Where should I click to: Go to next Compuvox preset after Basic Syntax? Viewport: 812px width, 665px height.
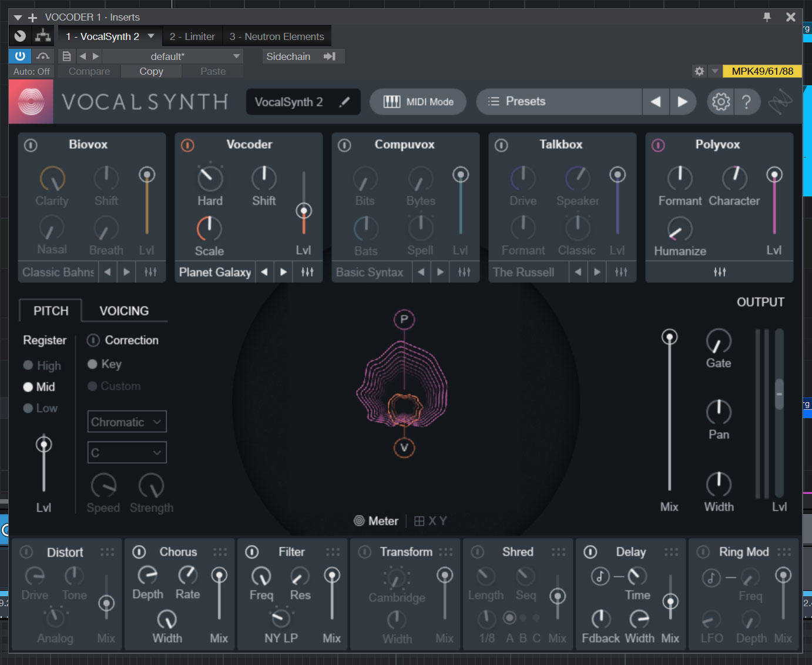coord(440,272)
